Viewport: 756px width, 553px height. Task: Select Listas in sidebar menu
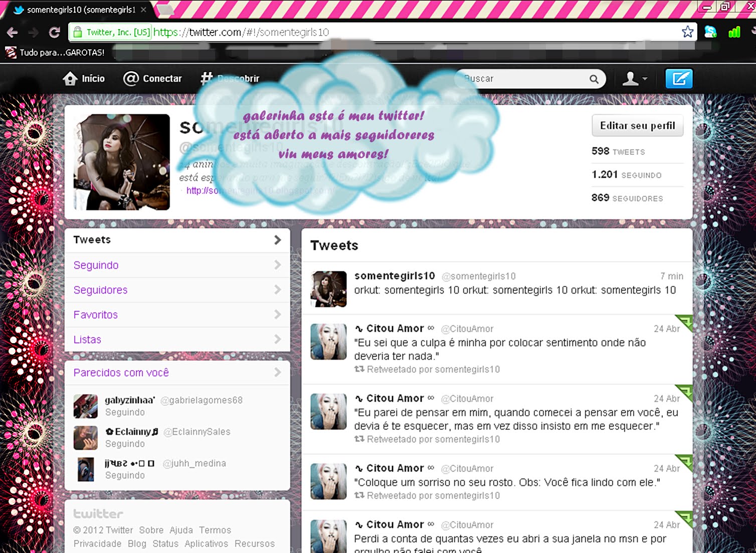pos(177,340)
